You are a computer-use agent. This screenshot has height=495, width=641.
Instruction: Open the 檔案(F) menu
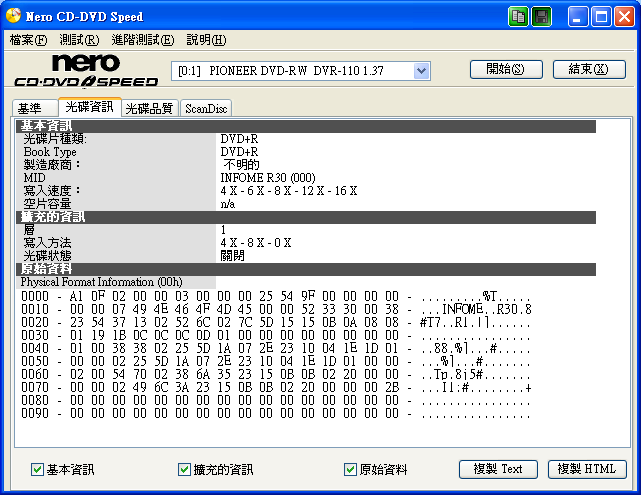[x=28, y=40]
